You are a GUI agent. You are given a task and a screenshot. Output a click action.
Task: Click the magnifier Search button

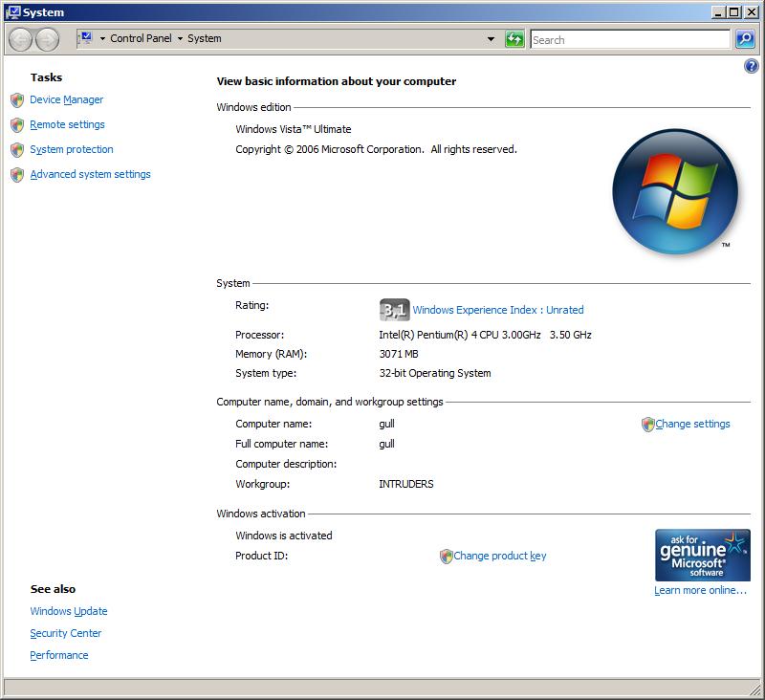pyautogui.click(x=745, y=39)
